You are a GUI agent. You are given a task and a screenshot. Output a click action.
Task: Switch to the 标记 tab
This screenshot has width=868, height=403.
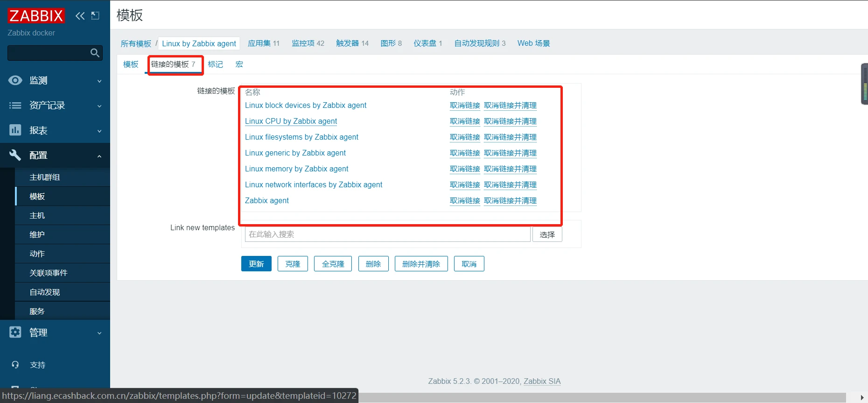pos(215,64)
